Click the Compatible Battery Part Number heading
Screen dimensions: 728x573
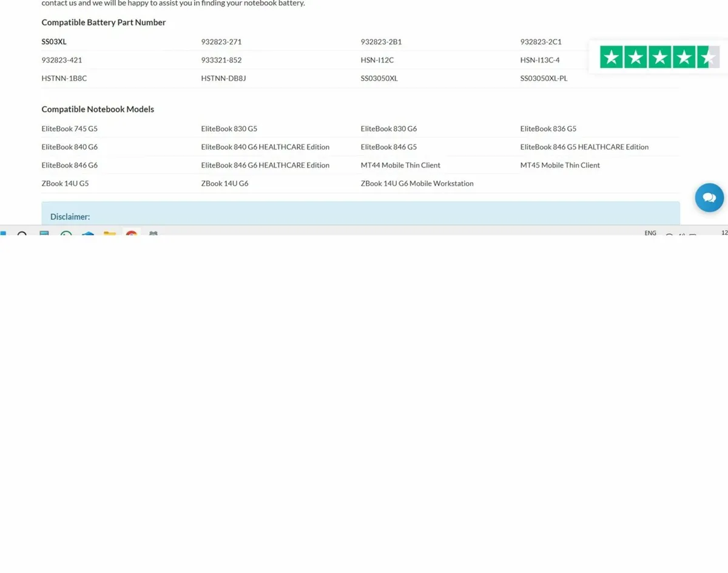tap(104, 22)
